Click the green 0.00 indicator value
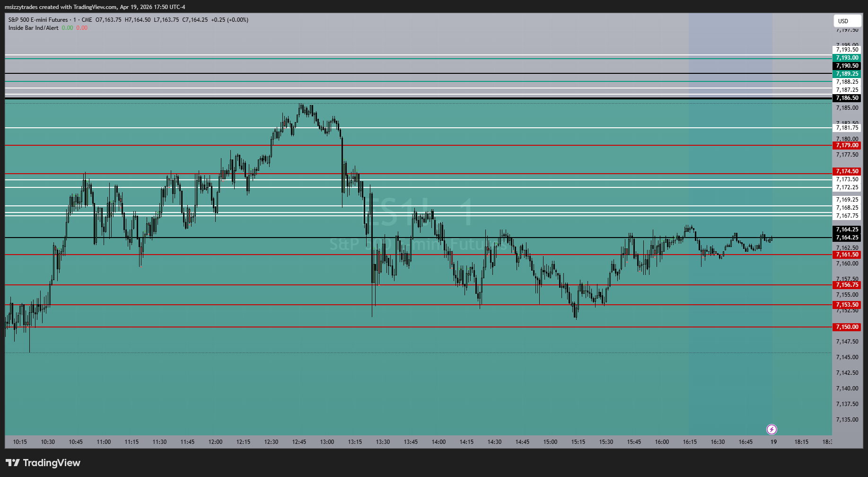 67,28
